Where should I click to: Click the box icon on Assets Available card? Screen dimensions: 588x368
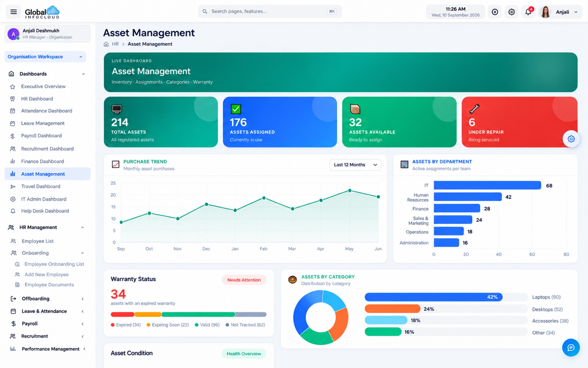(x=355, y=109)
